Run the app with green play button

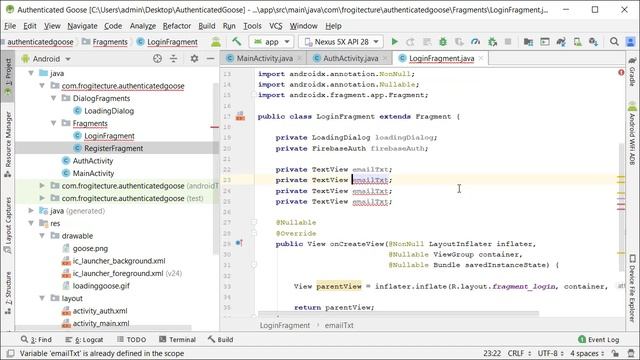(394, 42)
